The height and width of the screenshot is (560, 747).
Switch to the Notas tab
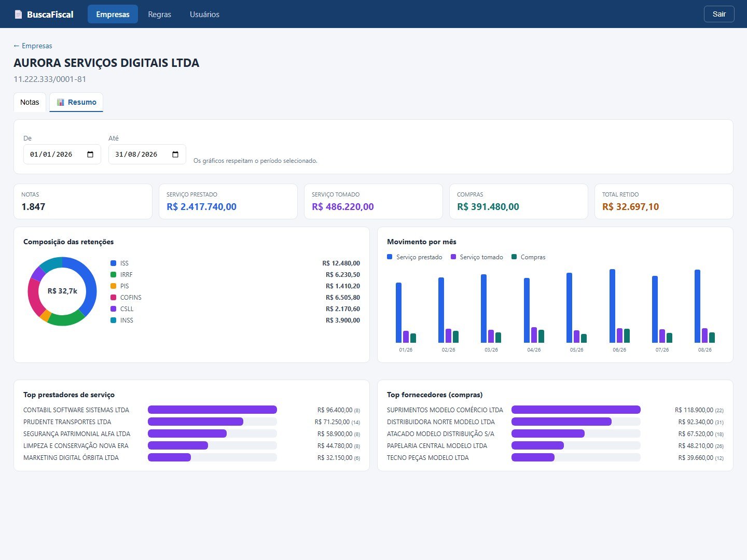pos(30,102)
